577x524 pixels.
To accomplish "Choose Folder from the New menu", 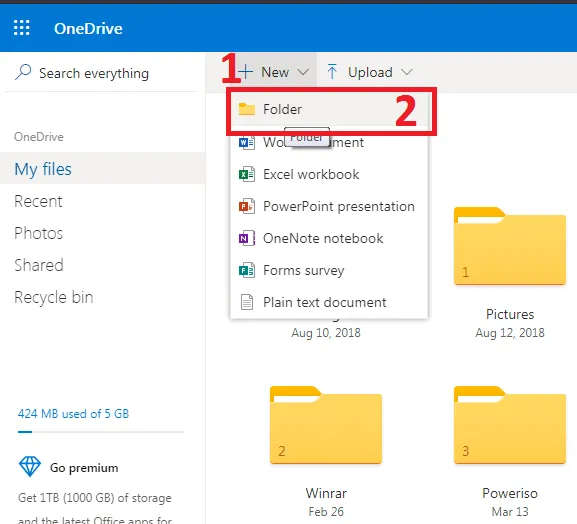I will [x=329, y=109].
